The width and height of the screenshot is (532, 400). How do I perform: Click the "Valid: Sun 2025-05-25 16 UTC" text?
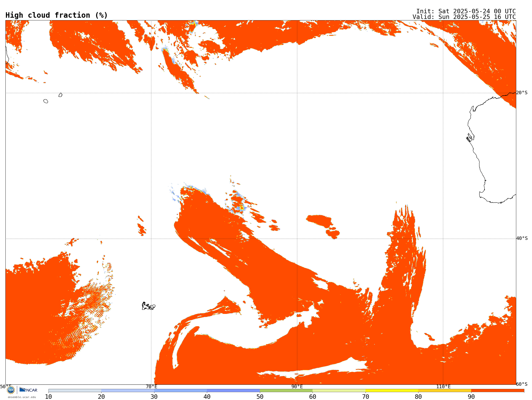pyautogui.click(x=464, y=17)
